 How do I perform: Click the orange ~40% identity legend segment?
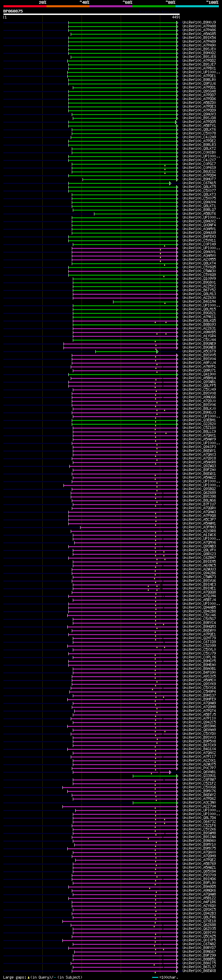click(x=68, y=6)
